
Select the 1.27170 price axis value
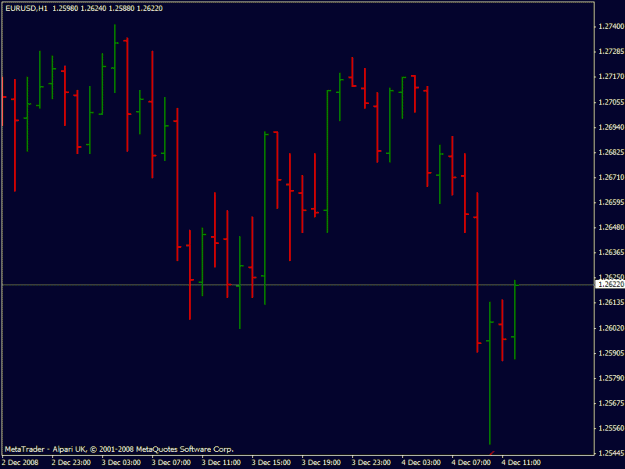coord(611,77)
